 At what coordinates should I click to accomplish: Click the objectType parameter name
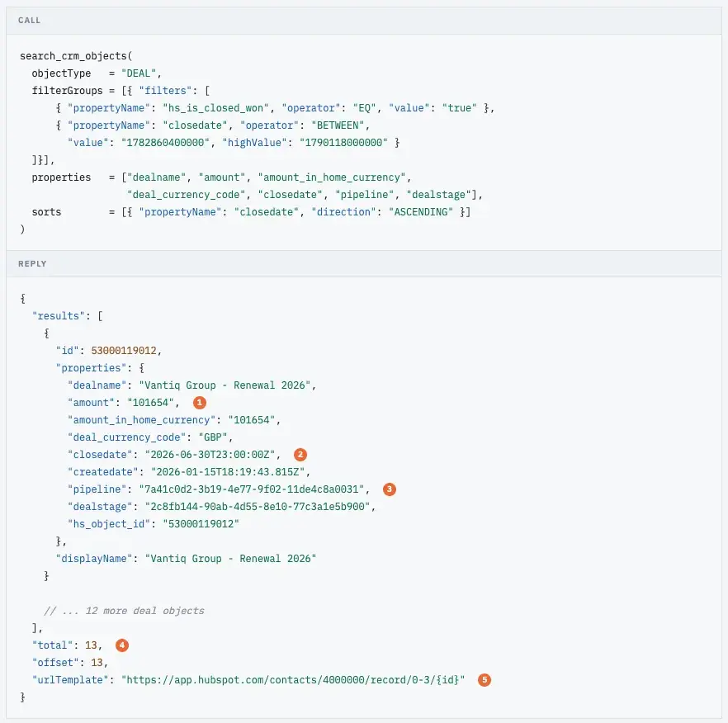(x=61, y=73)
